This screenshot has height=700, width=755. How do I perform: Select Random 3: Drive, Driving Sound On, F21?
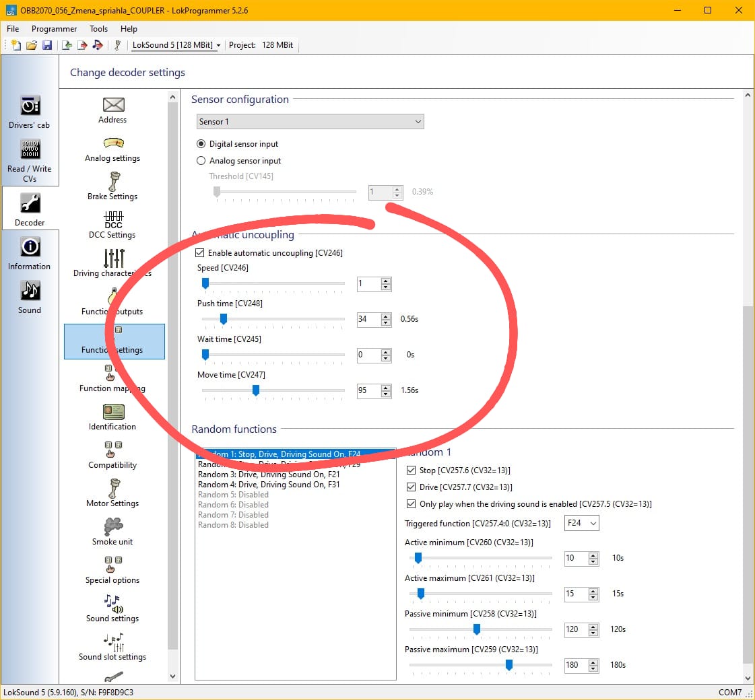pyautogui.click(x=269, y=475)
